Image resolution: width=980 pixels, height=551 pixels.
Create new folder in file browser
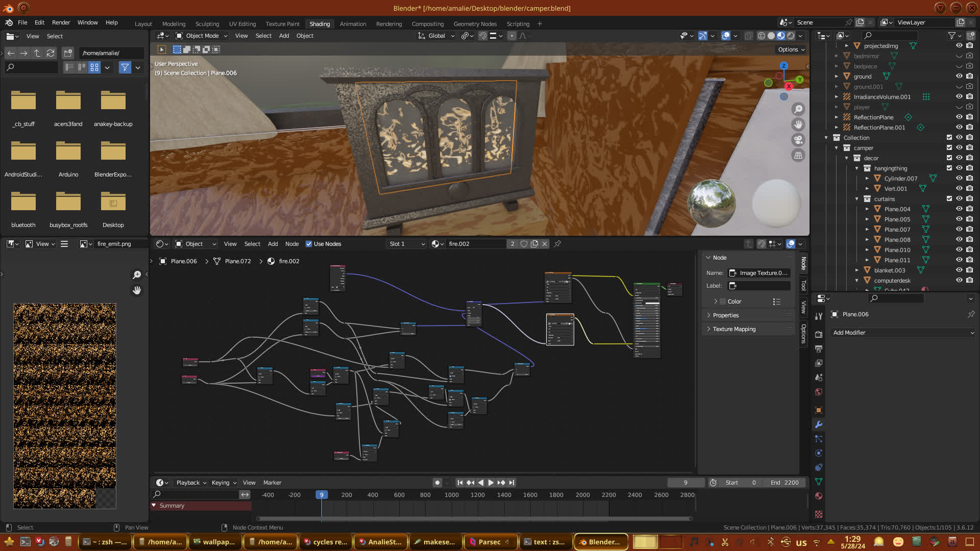pos(68,53)
